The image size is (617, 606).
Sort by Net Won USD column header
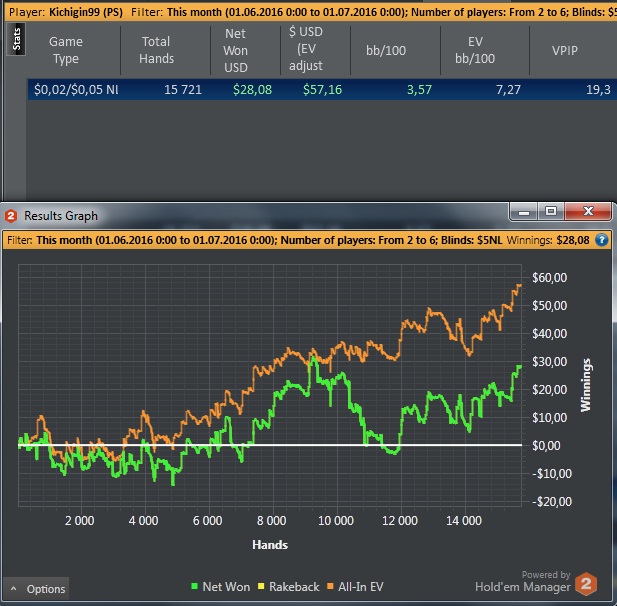235,50
